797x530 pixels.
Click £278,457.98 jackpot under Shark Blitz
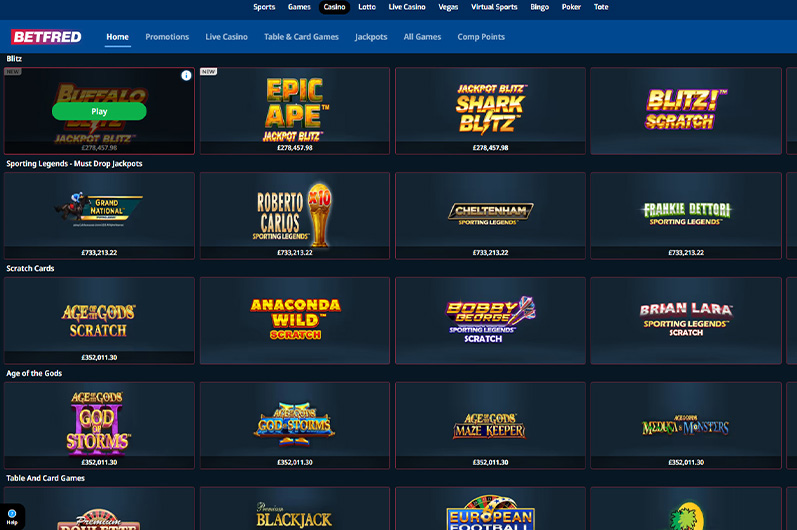pyautogui.click(x=491, y=148)
